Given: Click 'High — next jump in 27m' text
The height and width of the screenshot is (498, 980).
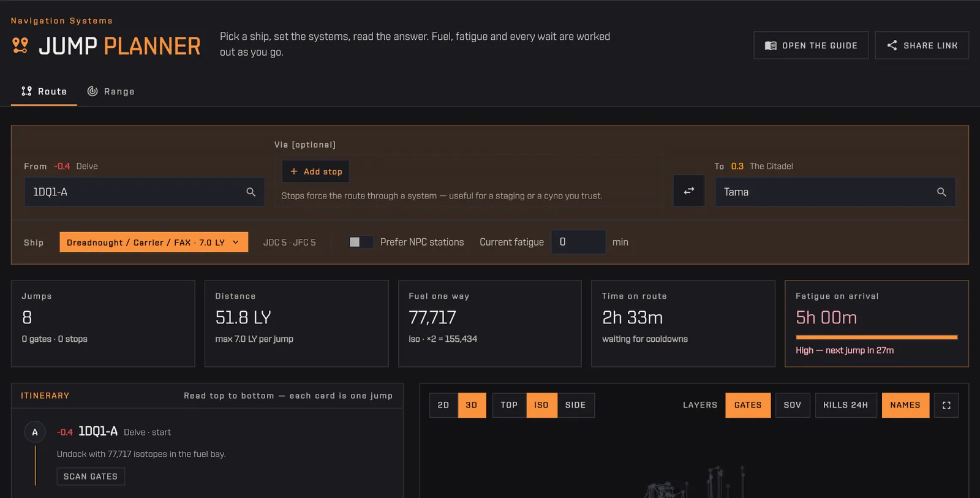Looking at the screenshot, I should coord(845,350).
